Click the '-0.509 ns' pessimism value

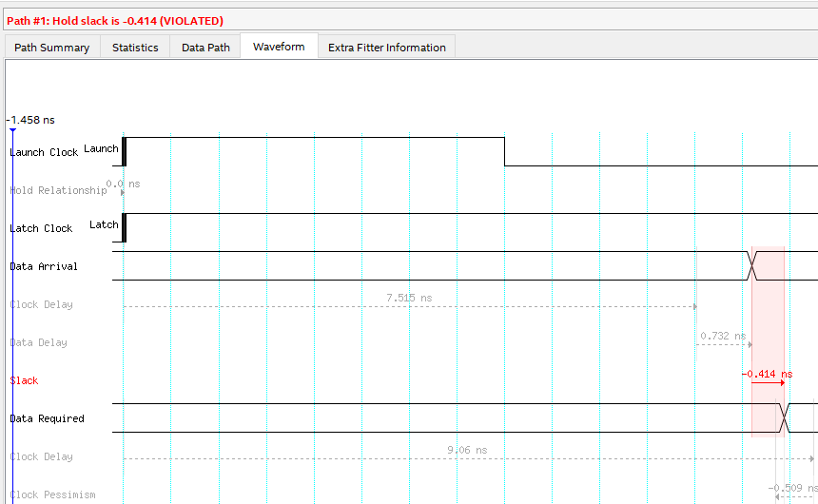[x=793, y=489]
